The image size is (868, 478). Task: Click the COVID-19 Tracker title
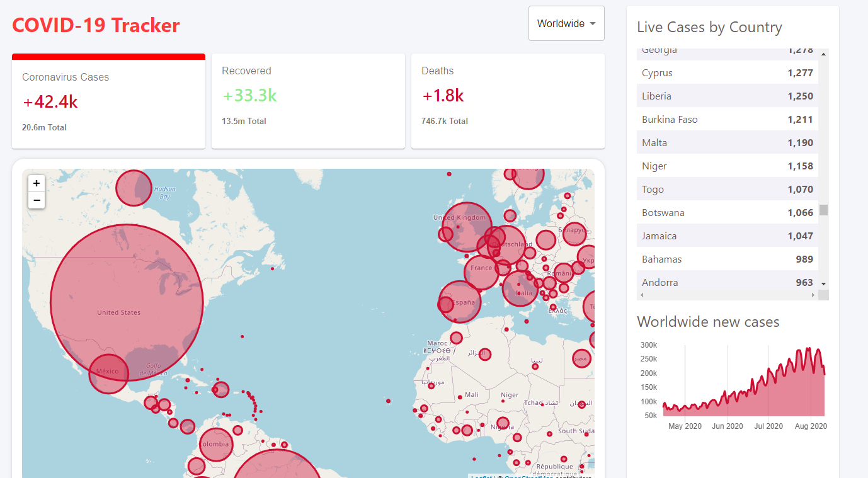pos(96,25)
